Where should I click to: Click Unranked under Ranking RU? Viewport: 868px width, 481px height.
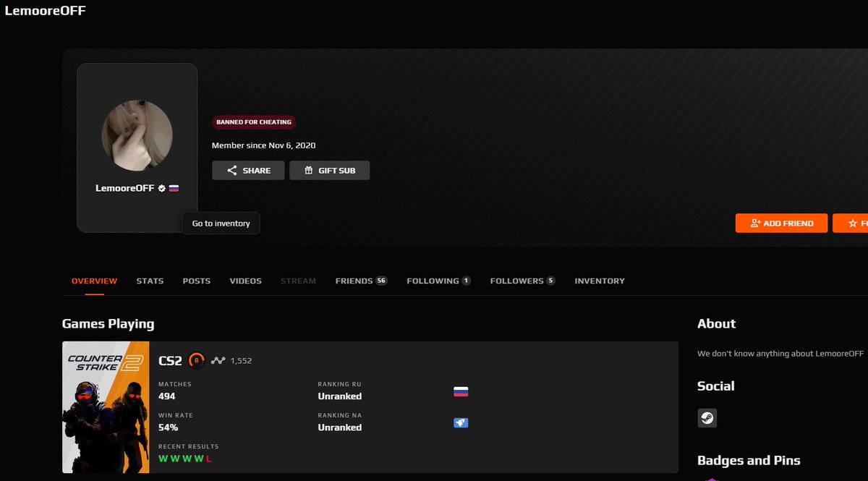pyautogui.click(x=340, y=396)
